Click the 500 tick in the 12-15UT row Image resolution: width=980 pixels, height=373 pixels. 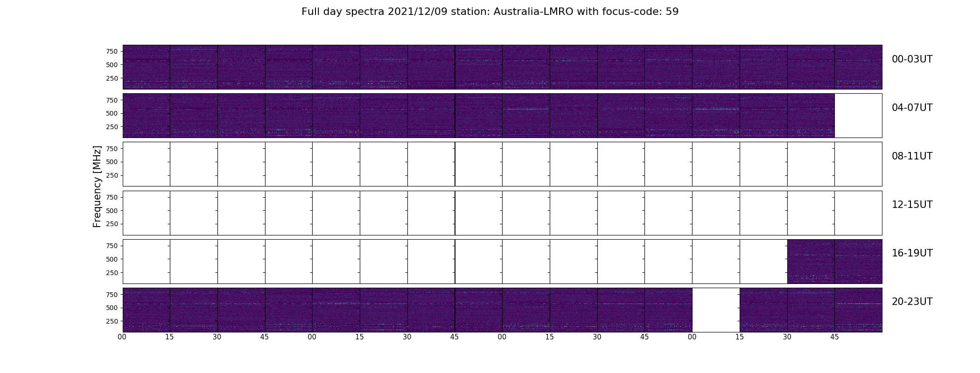pyautogui.click(x=112, y=211)
